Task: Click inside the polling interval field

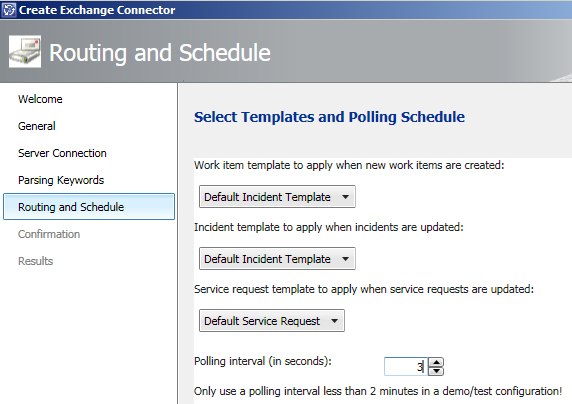Action: (406, 366)
